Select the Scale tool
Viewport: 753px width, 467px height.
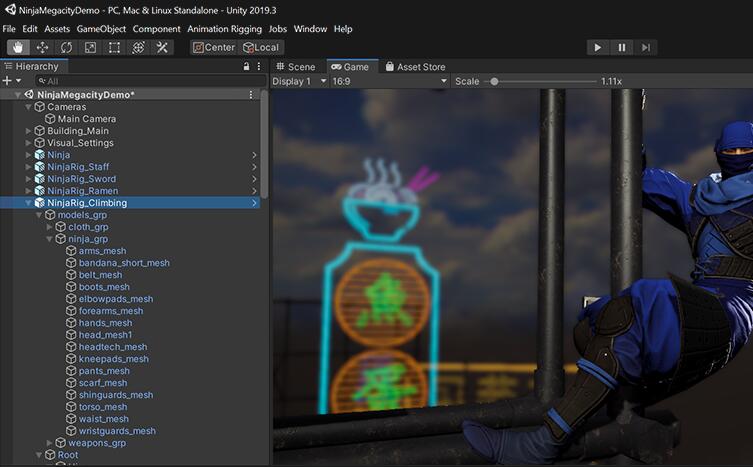[90, 47]
